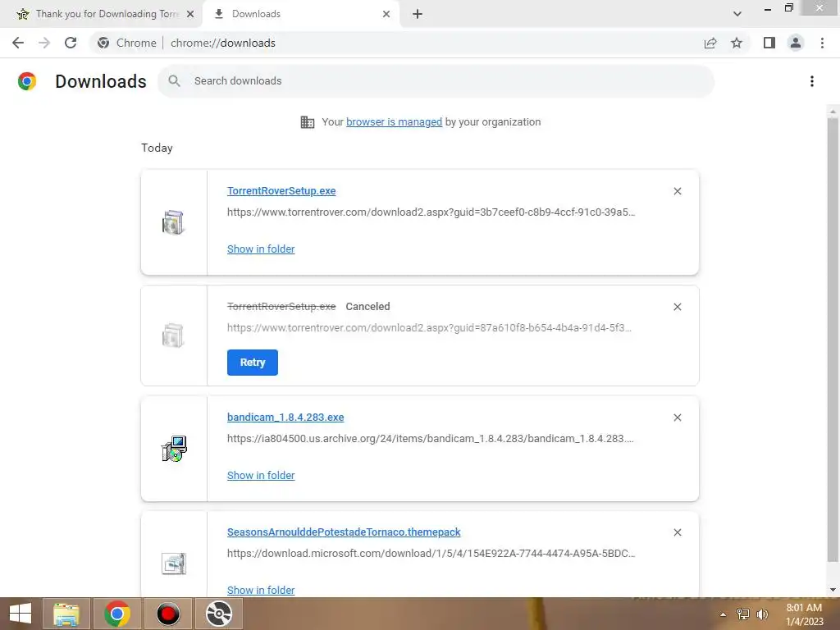Select the Downloads tab

pyautogui.click(x=300, y=14)
